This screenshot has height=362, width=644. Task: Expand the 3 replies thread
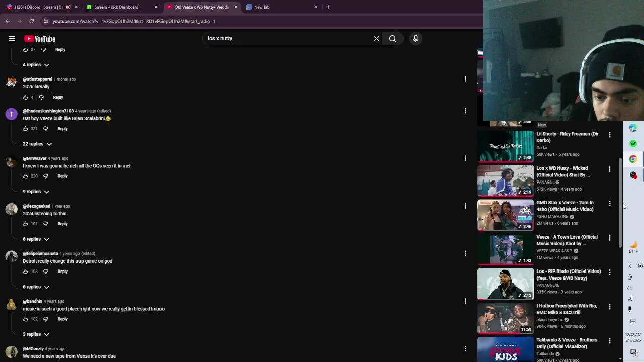tap(36, 334)
